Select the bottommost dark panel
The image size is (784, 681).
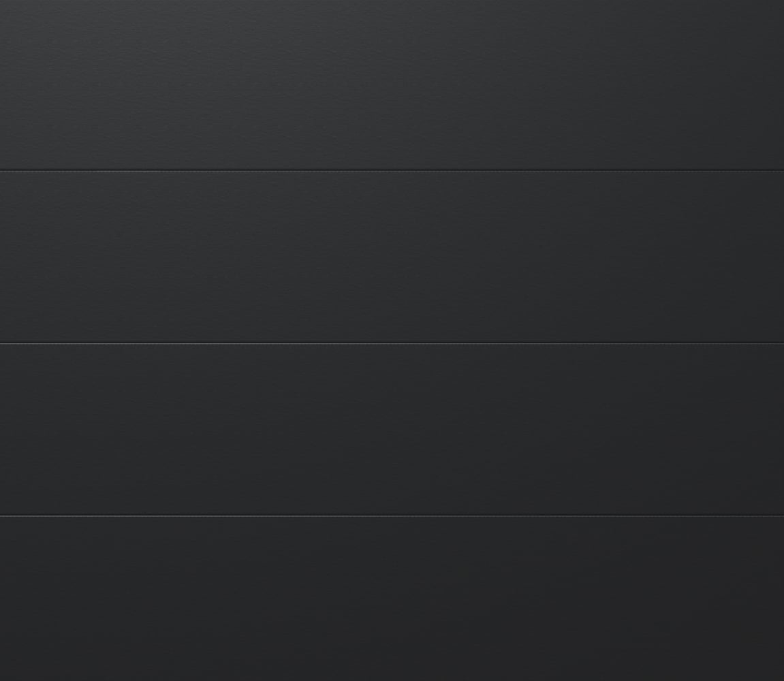pyautogui.click(x=392, y=599)
